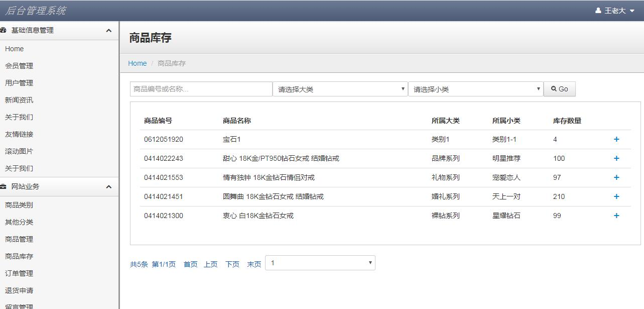644x309 pixels.
Task: Open the 请选择小类 dropdown
Action: click(476, 89)
